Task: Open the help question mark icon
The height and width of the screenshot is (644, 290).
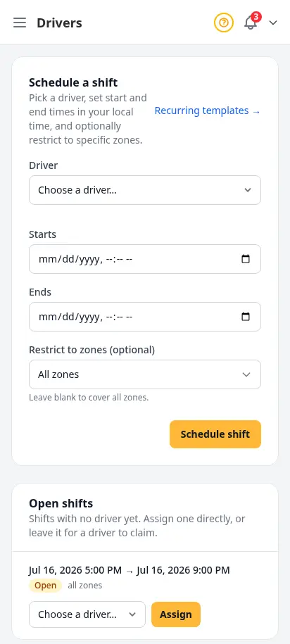Action: [223, 23]
